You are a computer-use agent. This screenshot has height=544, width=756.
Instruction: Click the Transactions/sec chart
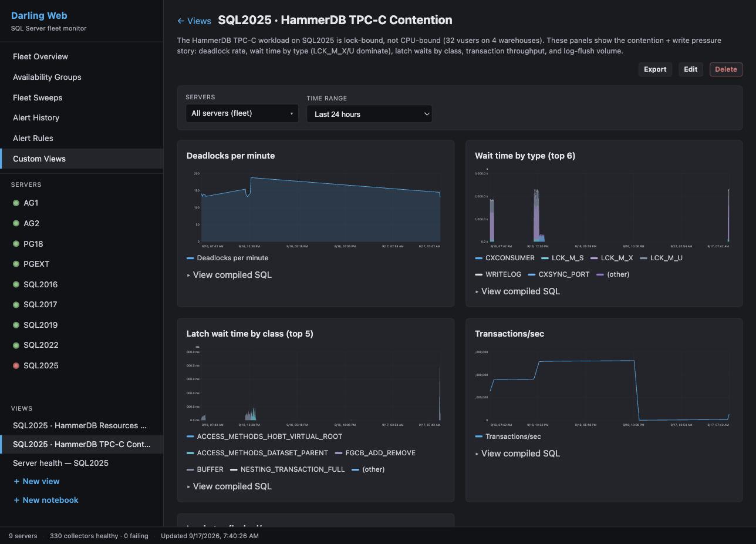click(603, 388)
